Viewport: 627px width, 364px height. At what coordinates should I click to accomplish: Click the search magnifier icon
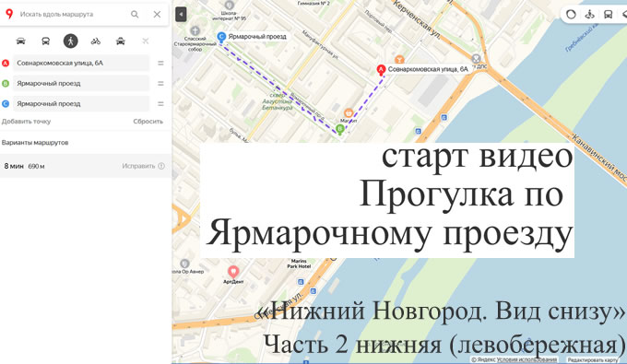(135, 15)
